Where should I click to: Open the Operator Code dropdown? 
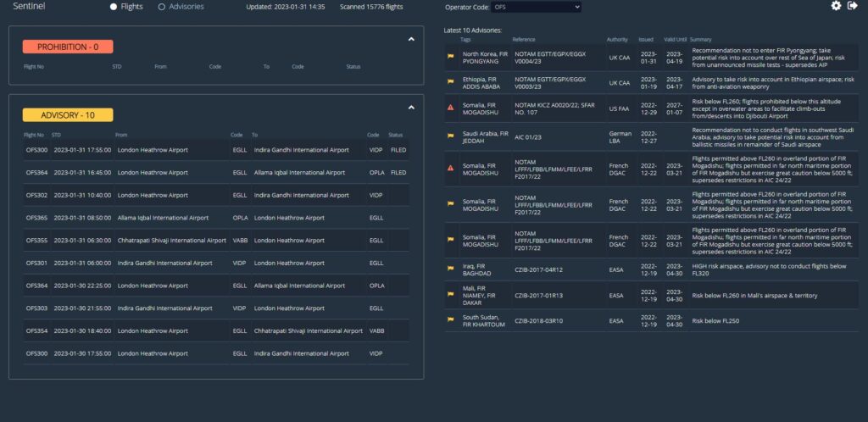tap(537, 7)
